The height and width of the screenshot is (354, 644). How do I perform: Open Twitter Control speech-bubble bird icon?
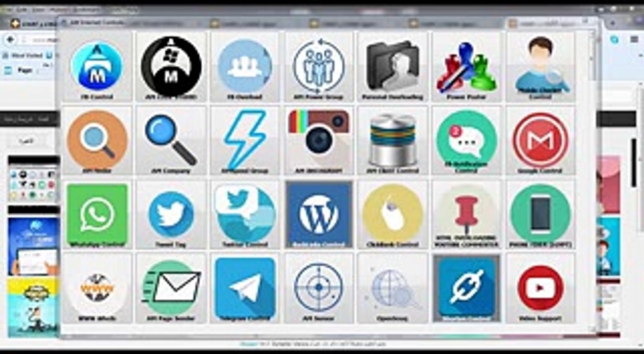[245, 214]
